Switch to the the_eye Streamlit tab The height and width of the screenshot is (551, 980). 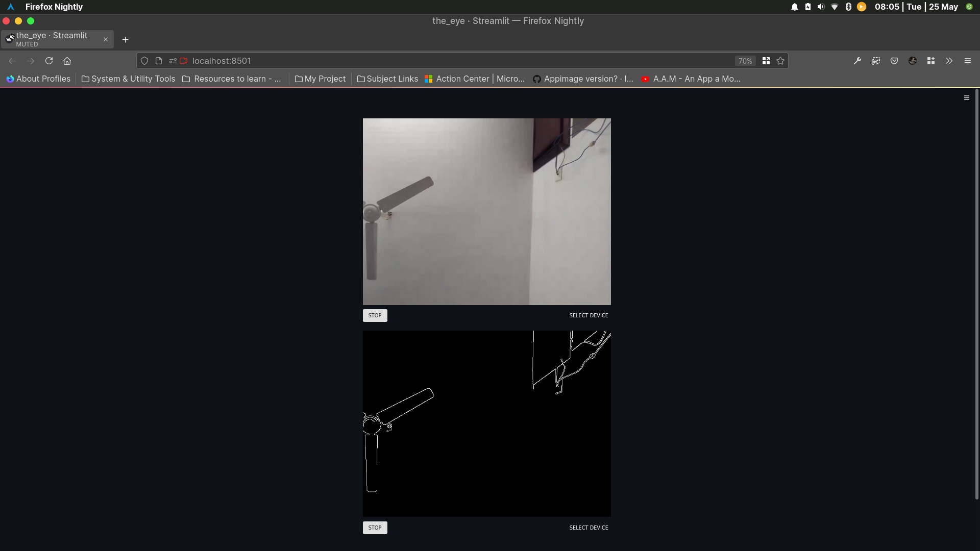pyautogui.click(x=56, y=39)
